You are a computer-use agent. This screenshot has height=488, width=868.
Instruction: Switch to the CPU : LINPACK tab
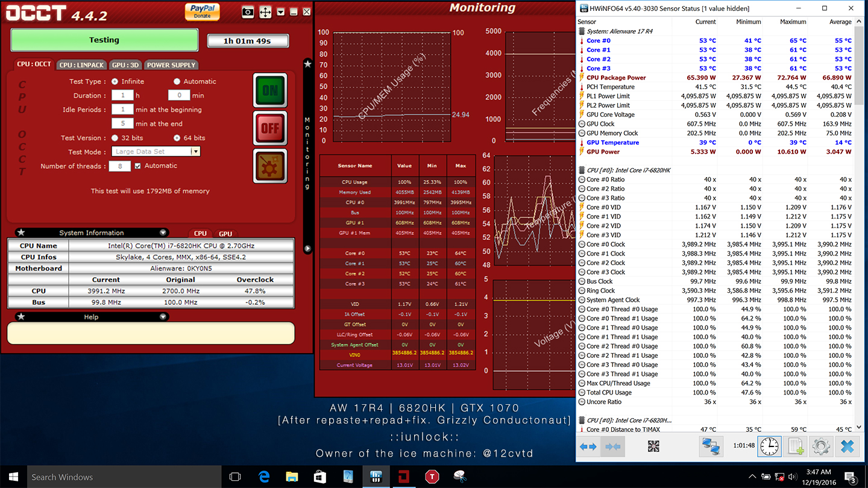click(x=82, y=65)
